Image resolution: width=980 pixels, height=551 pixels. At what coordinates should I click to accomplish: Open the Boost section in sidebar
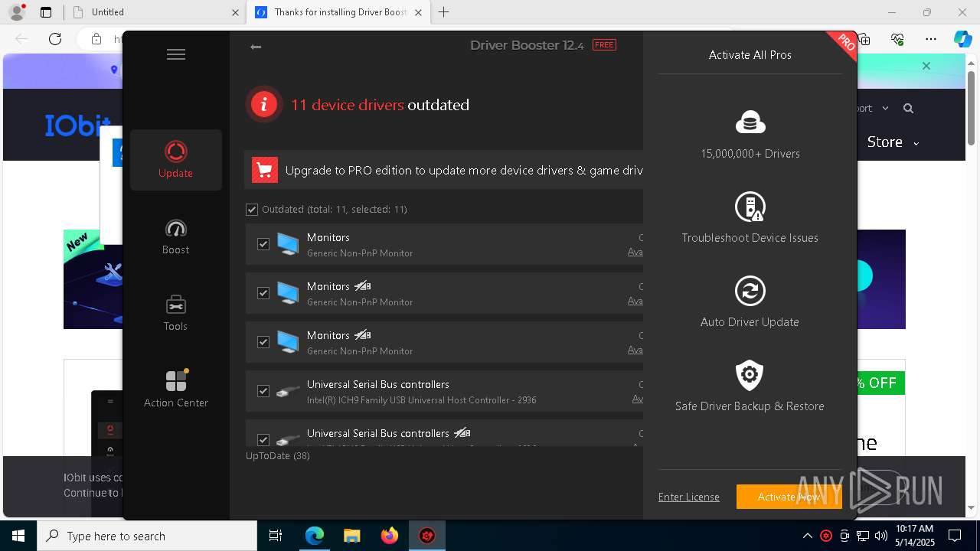(x=176, y=236)
